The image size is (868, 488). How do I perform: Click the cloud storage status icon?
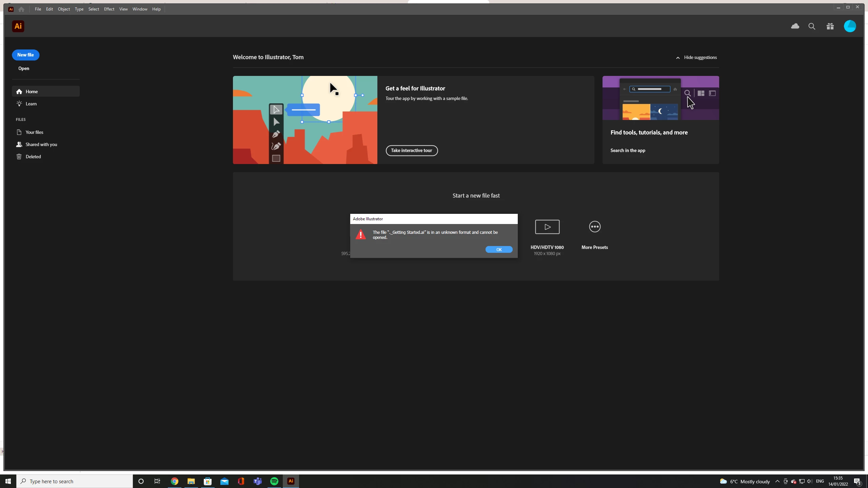[x=795, y=26]
